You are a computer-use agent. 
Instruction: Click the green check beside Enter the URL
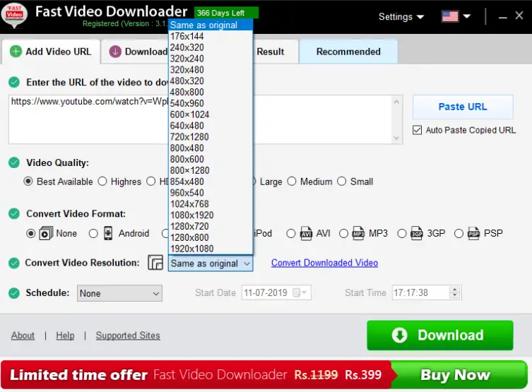[x=14, y=82]
